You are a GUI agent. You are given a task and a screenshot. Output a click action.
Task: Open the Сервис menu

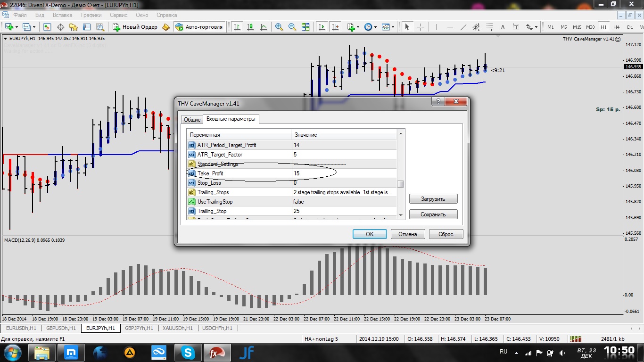point(119,15)
